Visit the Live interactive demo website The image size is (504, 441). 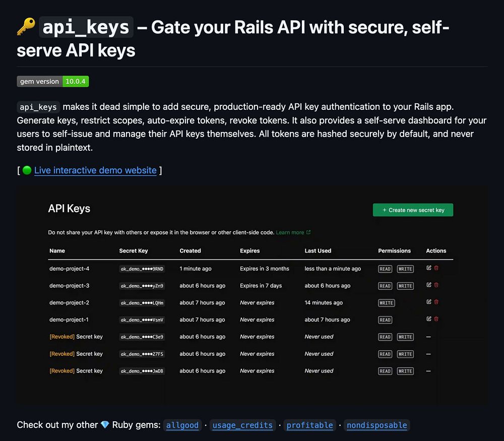point(95,170)
